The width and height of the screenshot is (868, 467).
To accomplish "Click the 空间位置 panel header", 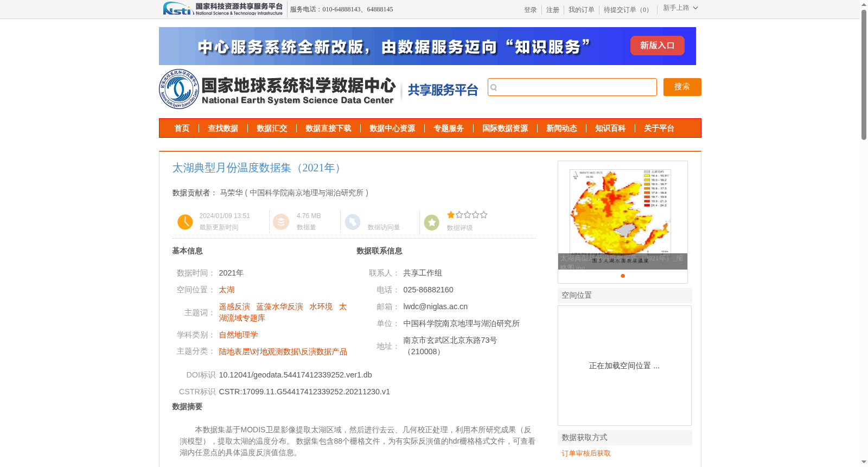I will point(624,295).
